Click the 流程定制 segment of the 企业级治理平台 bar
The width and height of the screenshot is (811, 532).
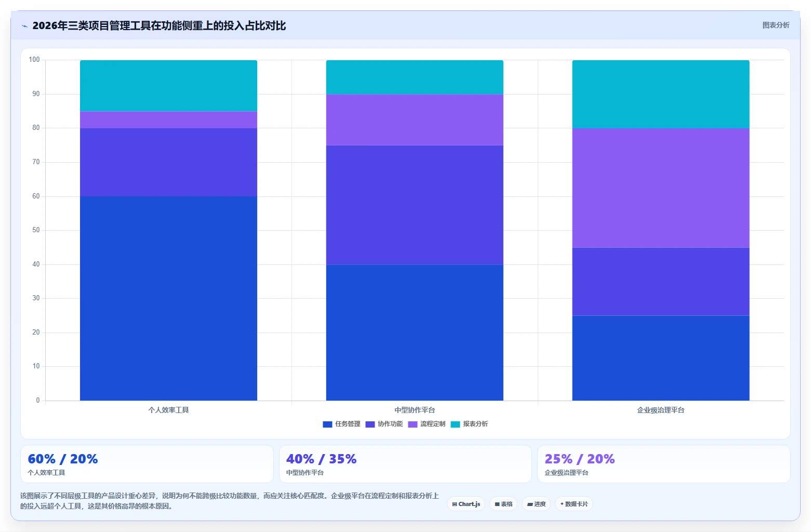[661, 188]
